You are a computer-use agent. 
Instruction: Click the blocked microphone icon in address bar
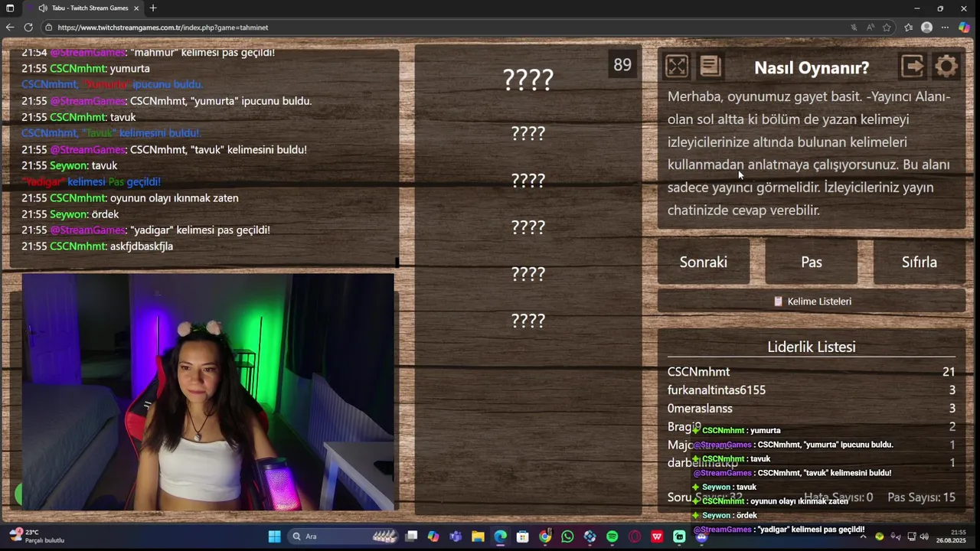[854, 27]
